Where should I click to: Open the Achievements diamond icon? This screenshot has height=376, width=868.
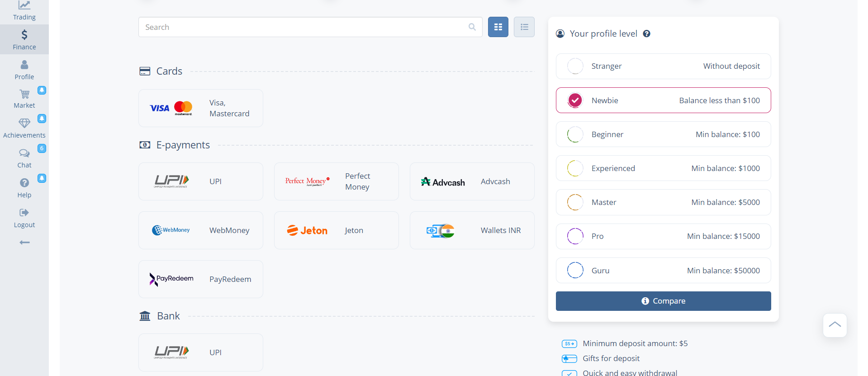pos(24,123)
